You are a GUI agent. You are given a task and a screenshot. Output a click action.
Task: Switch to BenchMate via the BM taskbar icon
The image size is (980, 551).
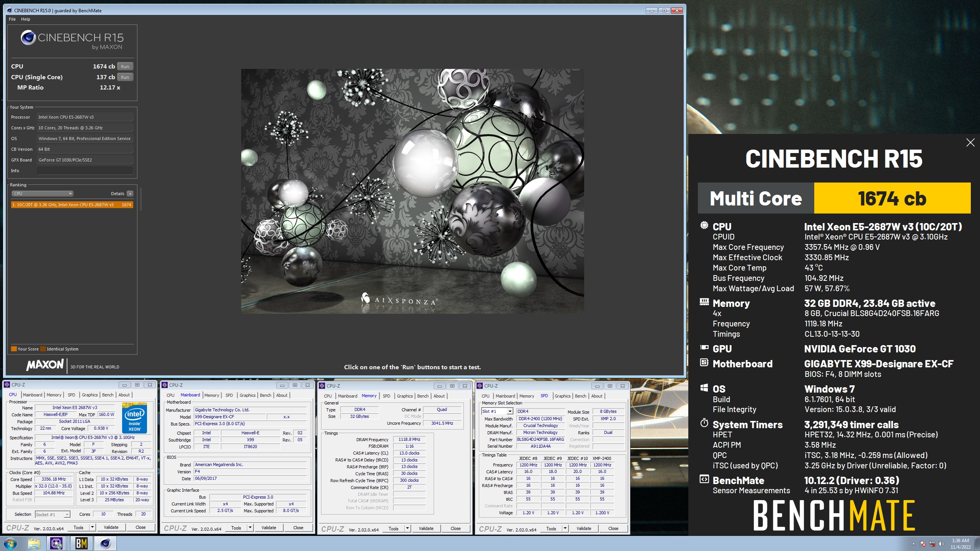[x=81, y=543]
